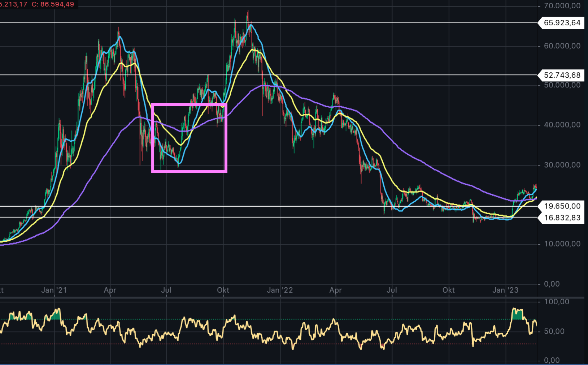
Task: Click the 10.000,00 price axis label
Action: tap(562, 244)
